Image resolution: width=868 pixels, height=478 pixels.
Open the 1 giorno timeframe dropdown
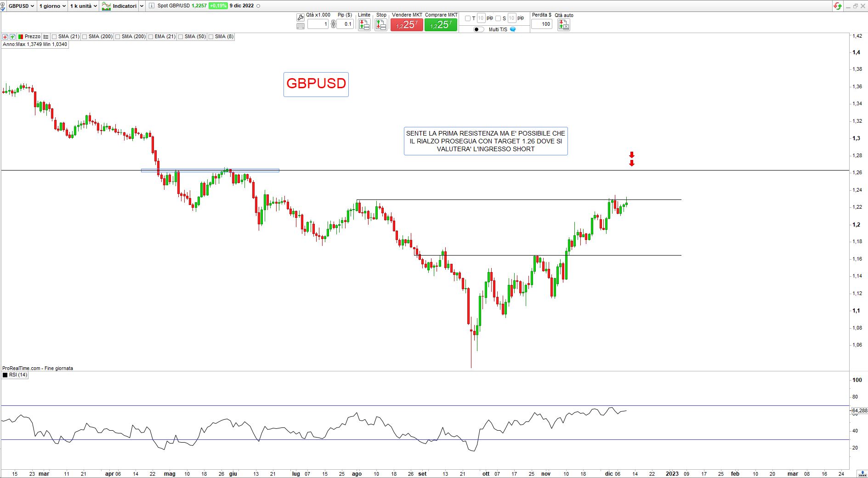coord(52,6)
